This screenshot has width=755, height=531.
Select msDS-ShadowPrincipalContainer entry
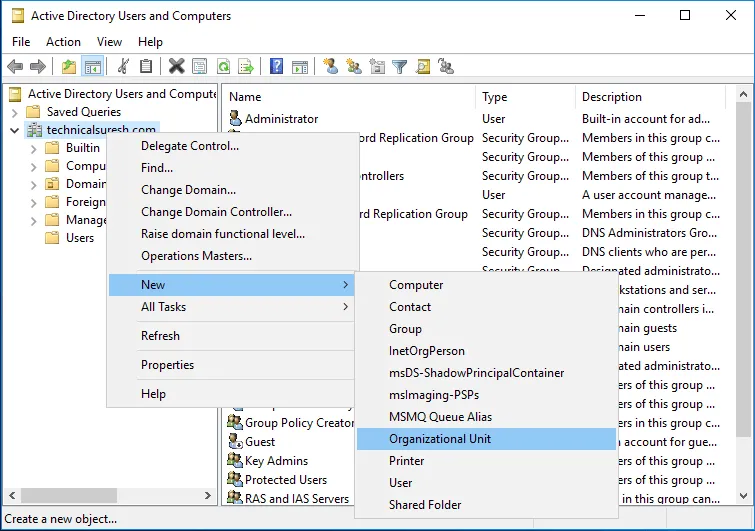[x=486, y=373]
